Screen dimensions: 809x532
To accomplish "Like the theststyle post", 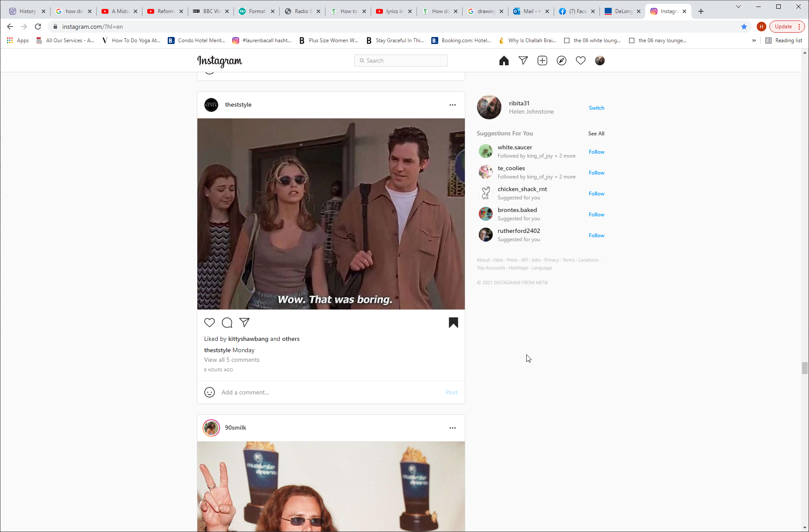I will [x=210, y=323].
